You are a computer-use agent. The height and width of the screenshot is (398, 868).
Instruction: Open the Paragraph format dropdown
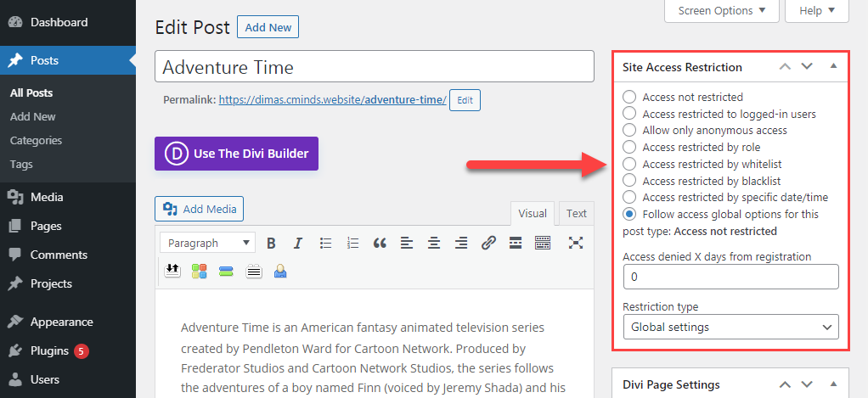click(207, 243)
